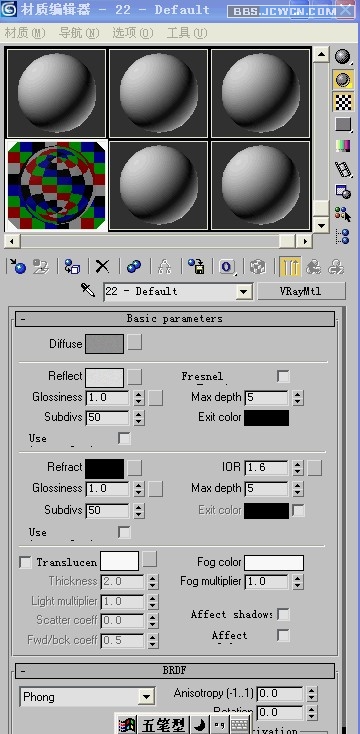The image size is (360, 734).
Task: Click Put Material to Scene icon
Action: click(x=42, y=267)
